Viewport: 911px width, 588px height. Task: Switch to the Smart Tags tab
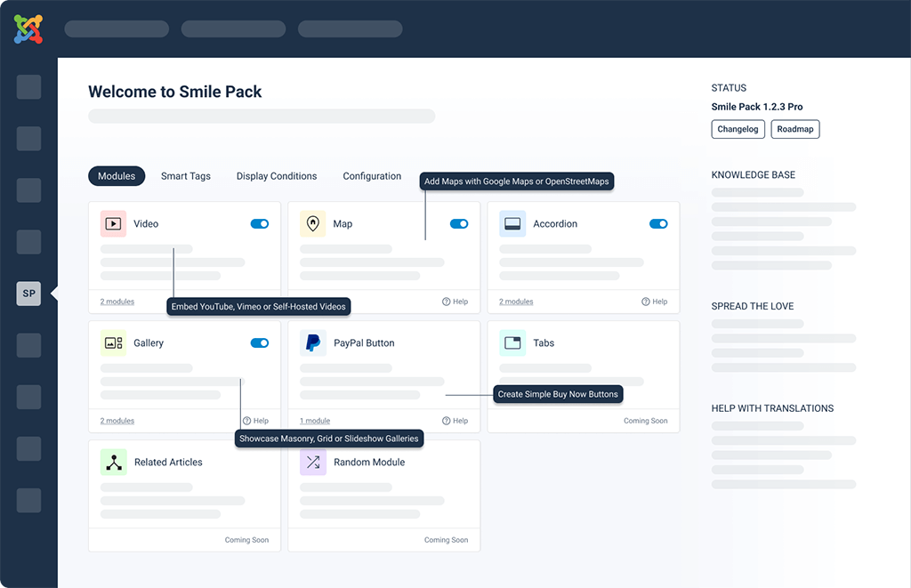click(186, 176)
